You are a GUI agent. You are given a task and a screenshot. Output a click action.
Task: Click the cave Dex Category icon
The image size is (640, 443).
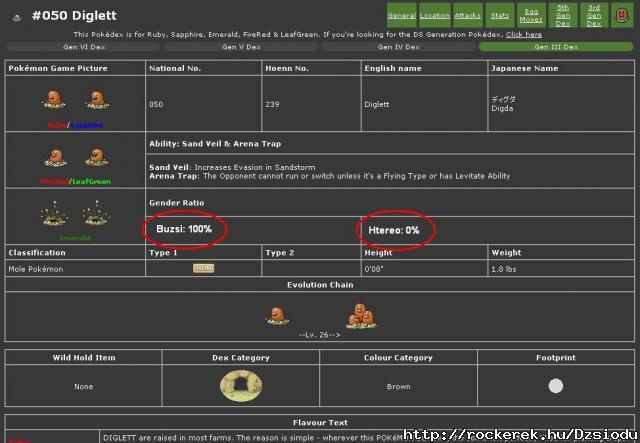pos(241,385)
